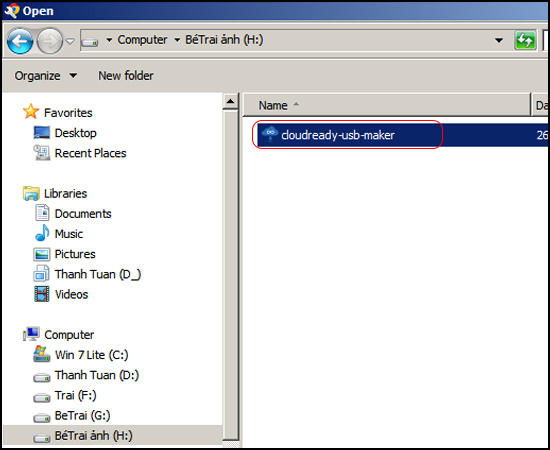550x450 pixels.
Task: Click the Videos film strip icon
Action: pos(42,294)
